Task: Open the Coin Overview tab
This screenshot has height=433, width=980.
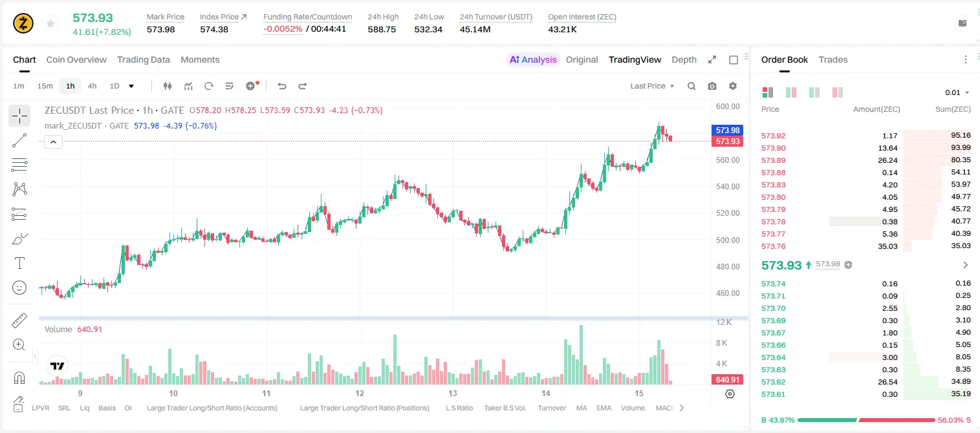Action: click(x=76, y=59)
